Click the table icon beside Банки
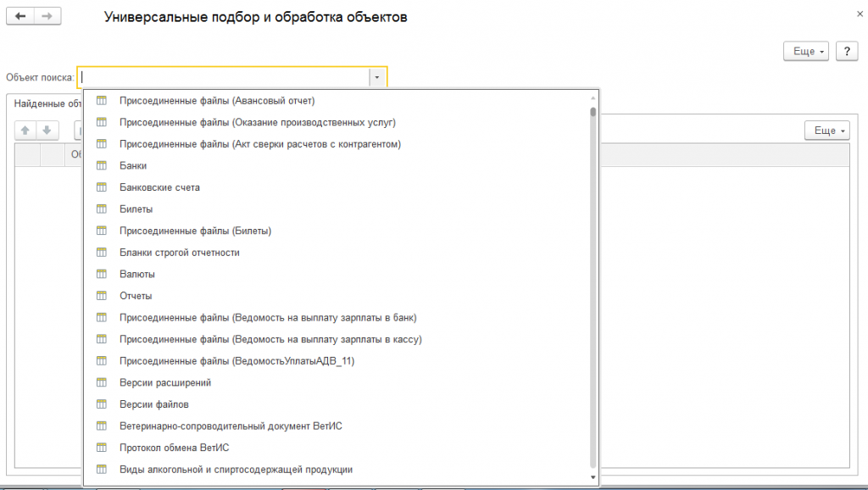Screen dimensions: 868x490 pos(102,165)
